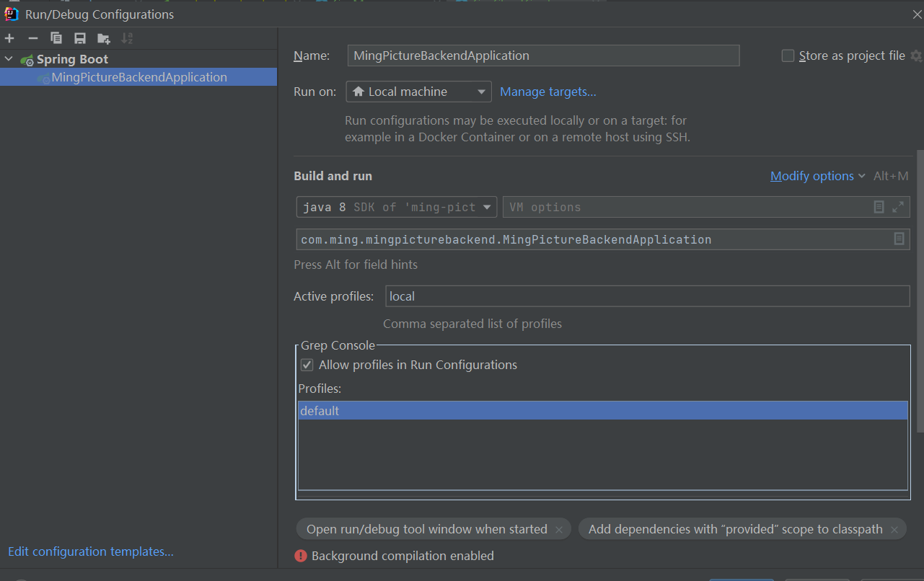This screenshot has width=924, height=581.
Task: Close the Run/Debug Configurations dialog
Action: coord(916,14)
